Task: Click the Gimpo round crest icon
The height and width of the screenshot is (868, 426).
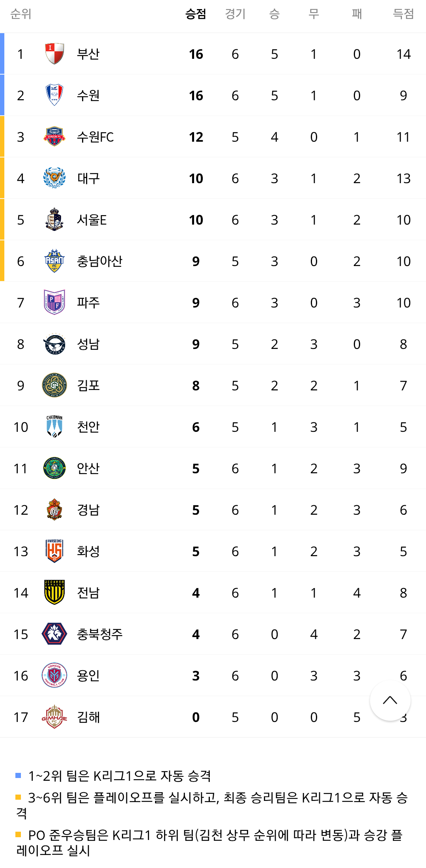Action: click(54, 385)
